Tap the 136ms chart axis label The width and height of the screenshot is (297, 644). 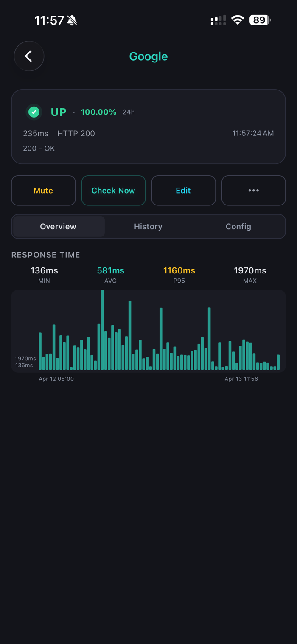point(24,365)
